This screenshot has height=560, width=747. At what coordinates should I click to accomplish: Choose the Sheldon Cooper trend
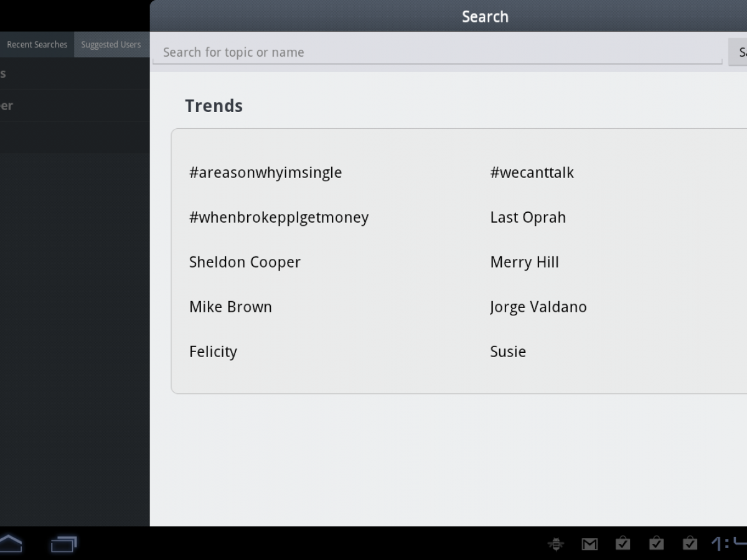pos(245,262)
